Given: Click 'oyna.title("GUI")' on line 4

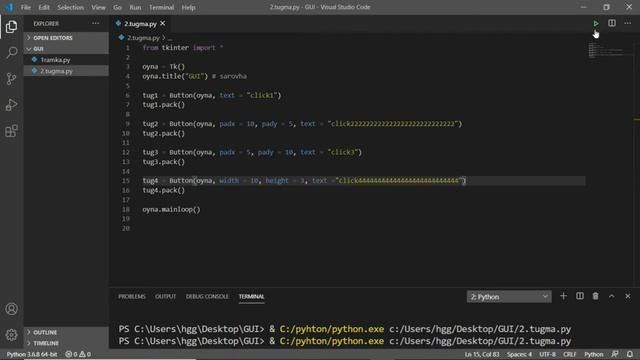Looking at the screenshot, I should click(175, 76).
